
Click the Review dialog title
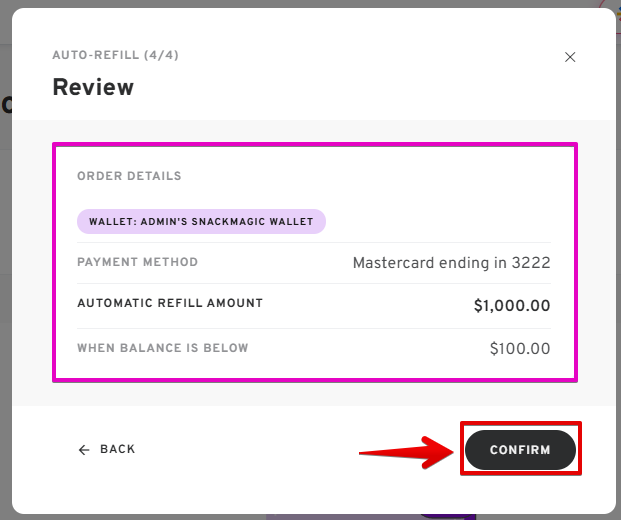pyautogui.click(x=93, y=87)
